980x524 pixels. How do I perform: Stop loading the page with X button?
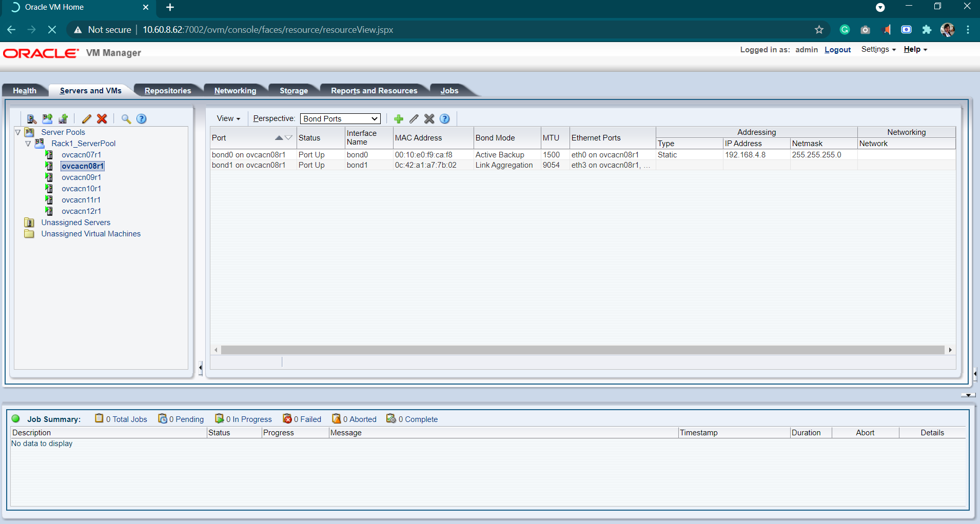52,30
